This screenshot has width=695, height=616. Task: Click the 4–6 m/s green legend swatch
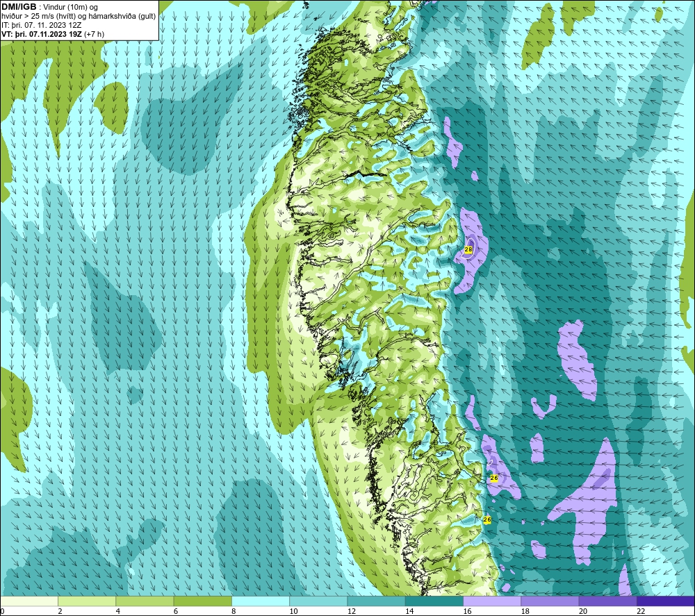pos(145,601)
